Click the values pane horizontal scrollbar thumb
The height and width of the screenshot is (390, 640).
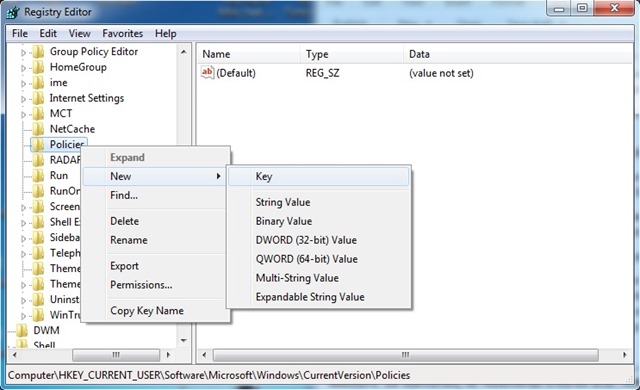406,355
